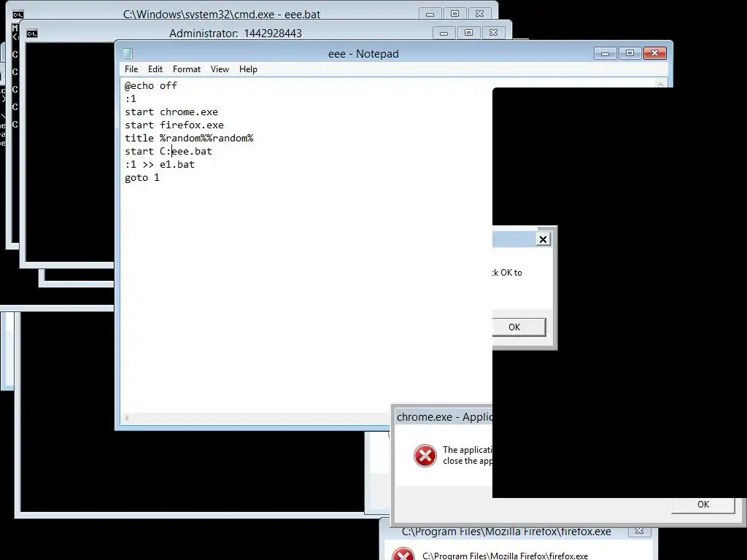Screen dimensions: 747x560
Task: Click the red error icon in chrome.exe dialog
Action: point(425,456)
